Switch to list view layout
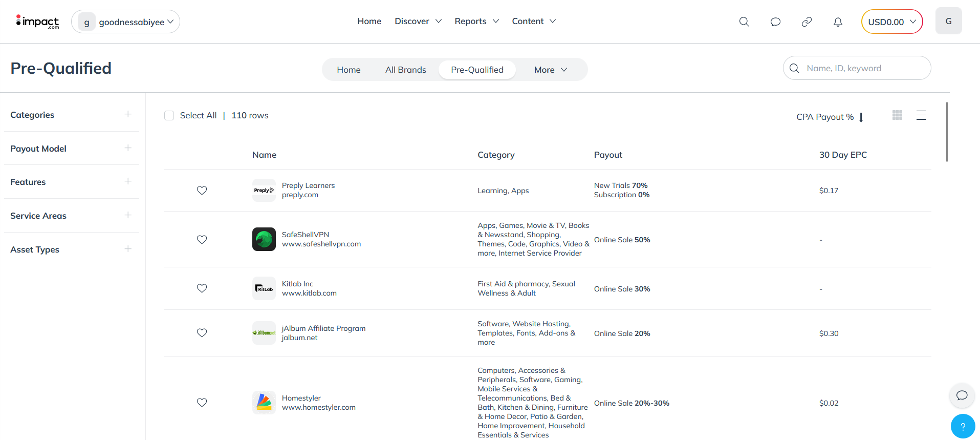980x440 pixels. click(x=921, y=115)
